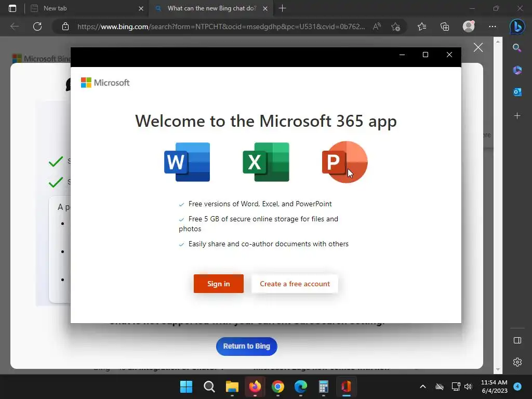532x399 pixels.
Task: Open the Word app icon
Action: pos(187,162)
